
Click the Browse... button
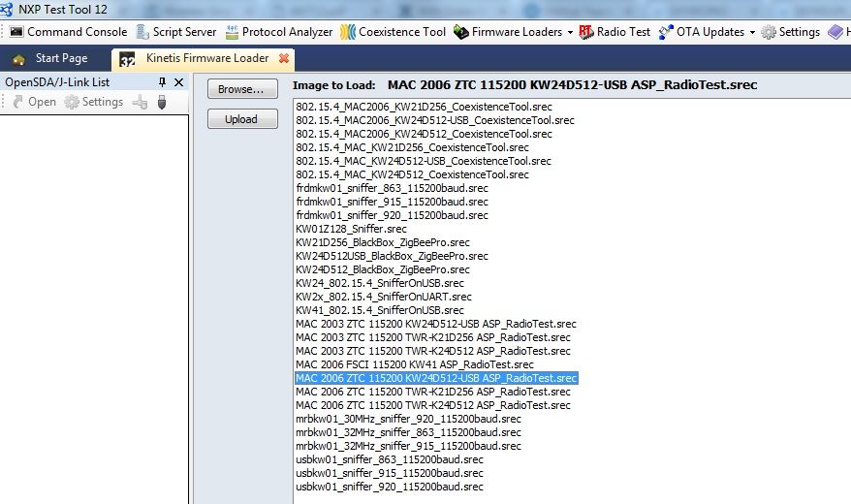click(x=242, y=89)
